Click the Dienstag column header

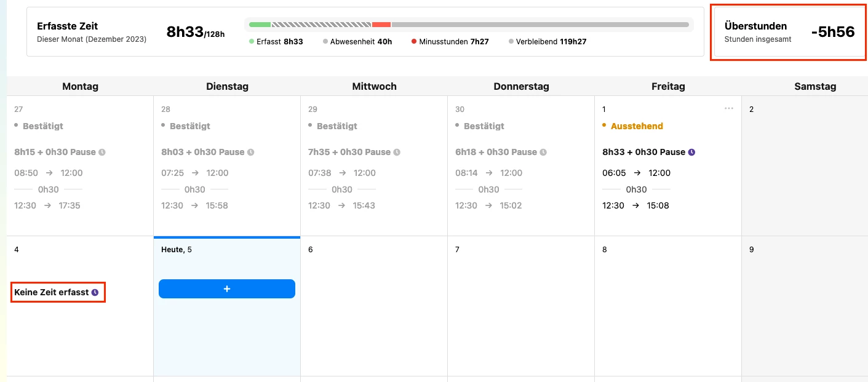[x=227, y=87]
